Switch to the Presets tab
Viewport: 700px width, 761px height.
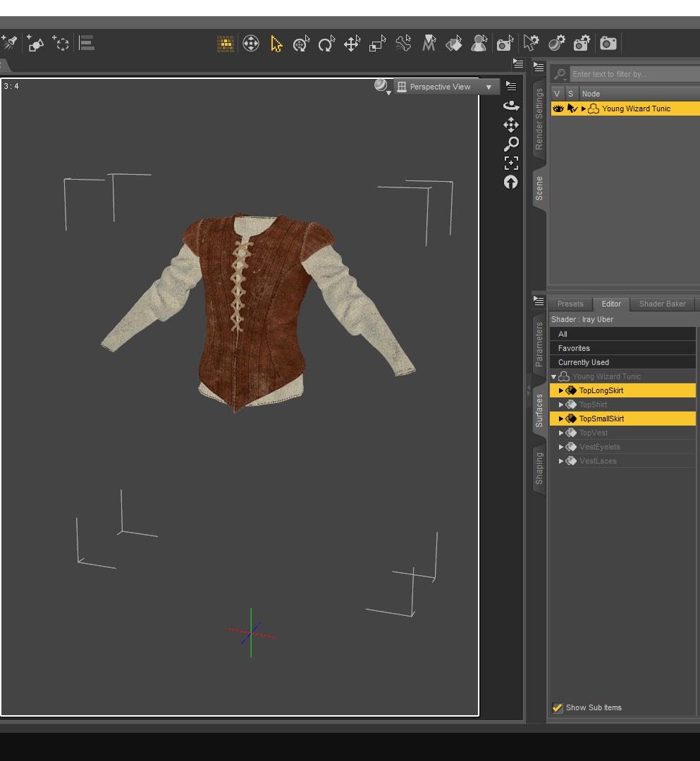tap(570, 304)
